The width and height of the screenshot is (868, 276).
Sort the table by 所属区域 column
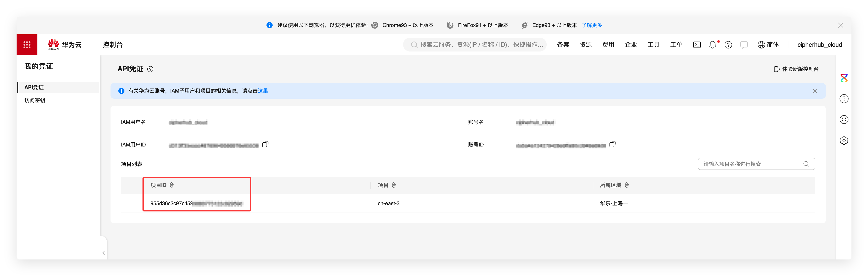(x=626, y=185)
